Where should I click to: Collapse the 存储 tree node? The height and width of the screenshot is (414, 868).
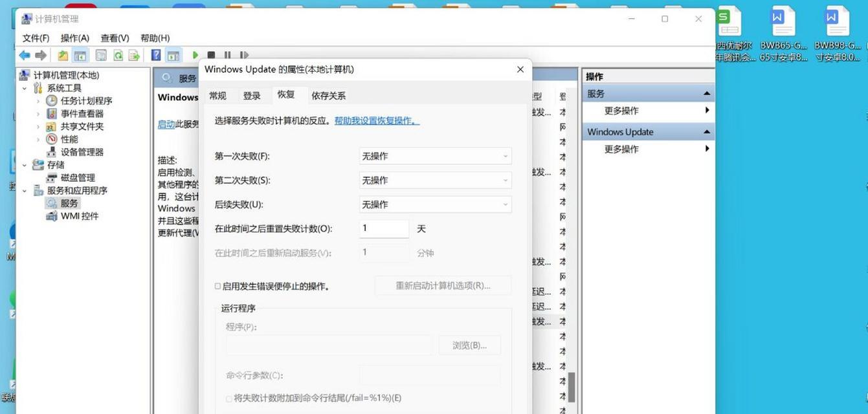point(25,165)
